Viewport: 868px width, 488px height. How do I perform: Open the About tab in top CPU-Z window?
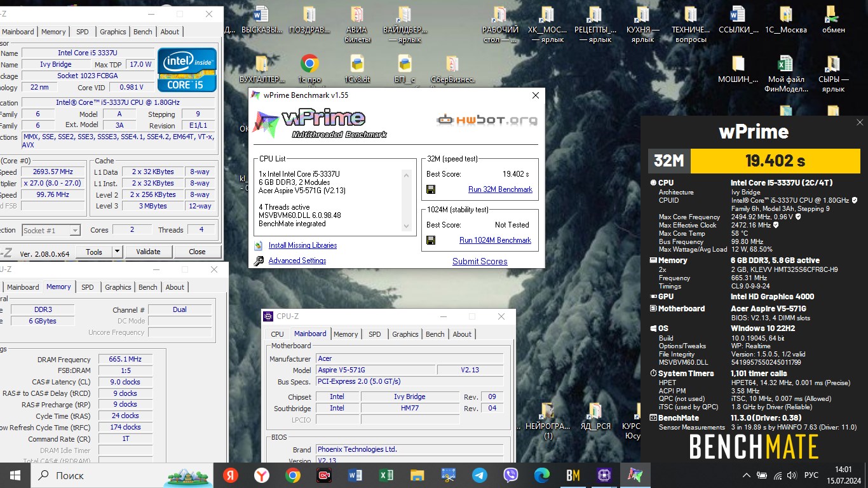click(x=170, y=32)
